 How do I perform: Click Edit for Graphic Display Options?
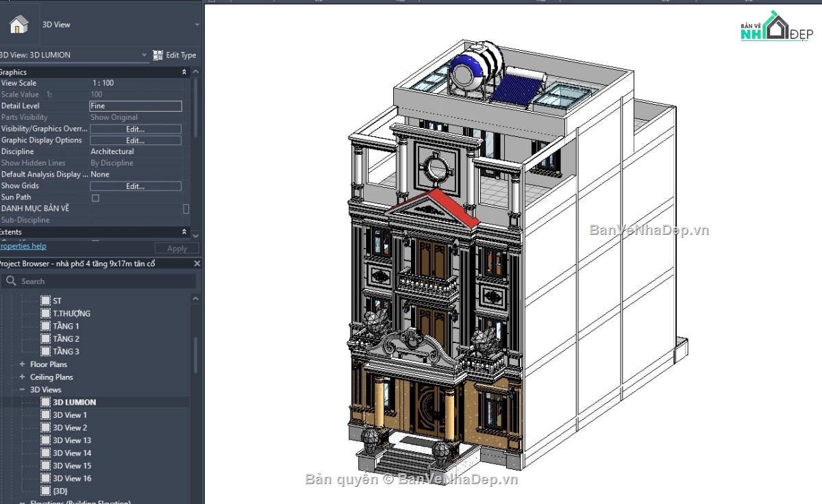pyautogui.click(x=136, y=140)
